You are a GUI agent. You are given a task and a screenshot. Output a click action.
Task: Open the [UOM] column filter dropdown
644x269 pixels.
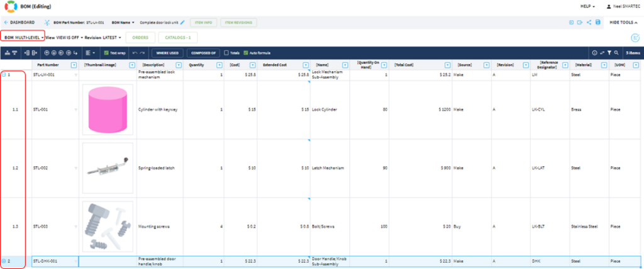pyautogui.click(x=636, y=65)
